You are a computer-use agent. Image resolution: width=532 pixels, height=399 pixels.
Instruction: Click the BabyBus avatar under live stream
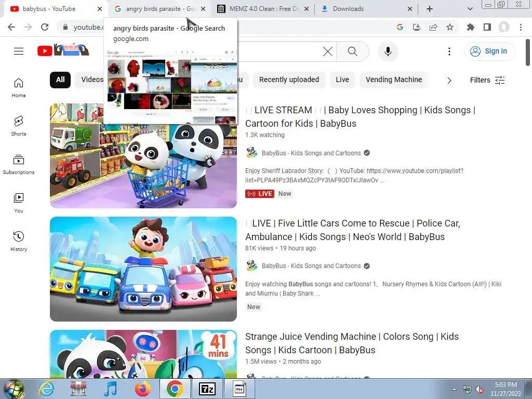pos(251,153)
